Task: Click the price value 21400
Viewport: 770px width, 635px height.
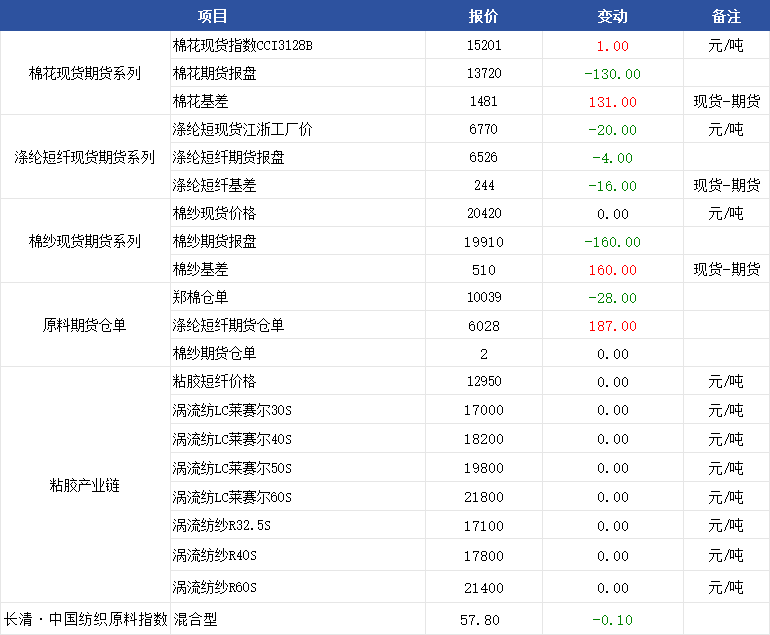Action: pyautogui.click(x=484, y=588)
